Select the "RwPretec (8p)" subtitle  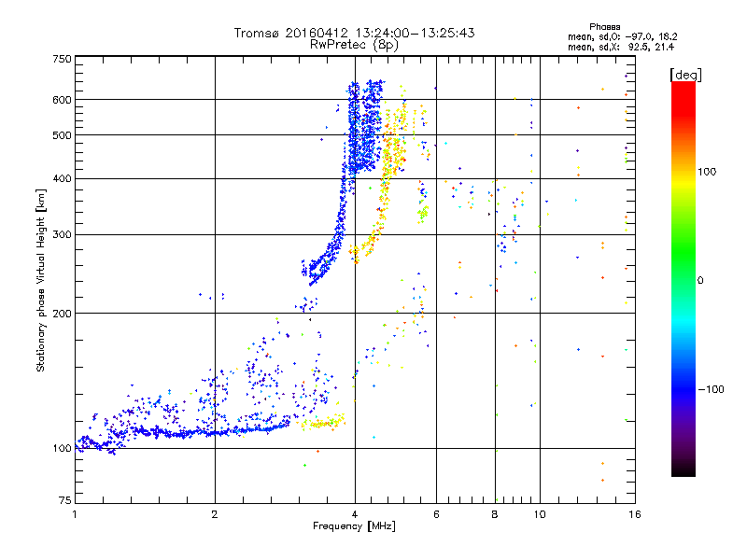pyautogui.click(x=354, y=45)
